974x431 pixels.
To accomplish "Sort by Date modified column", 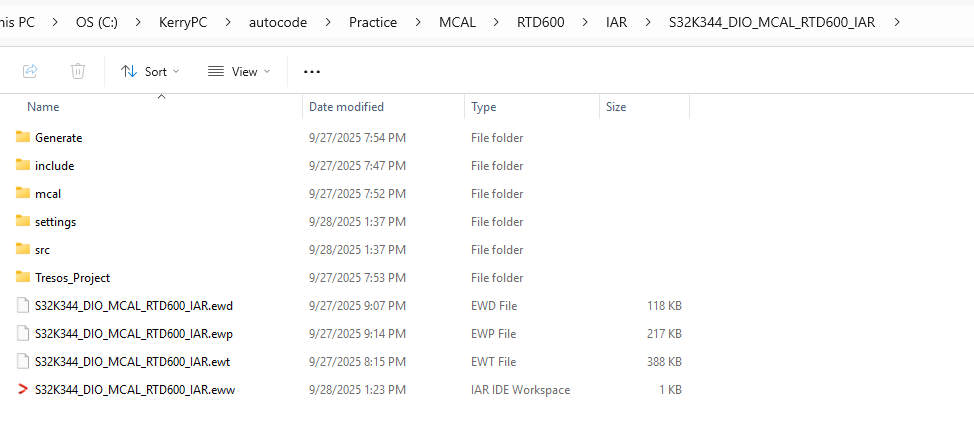I will point(346,107).
